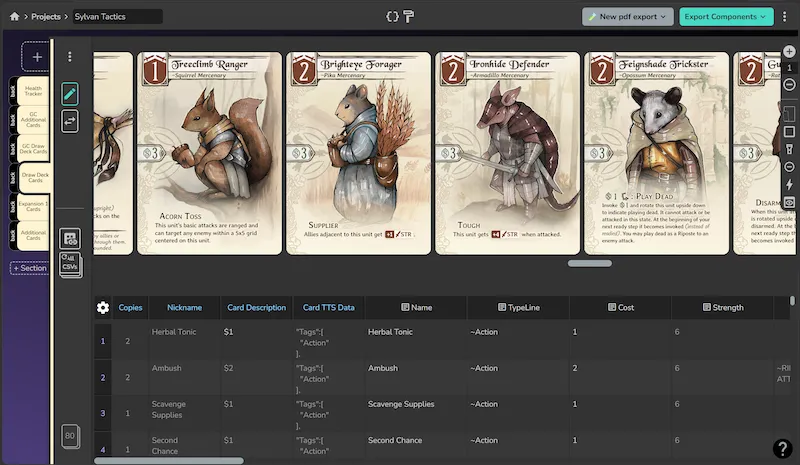Click the thin circled minus icon beneath the flashlight icon
The height and width of the screenshot is (465, 800).
(789, 167)
